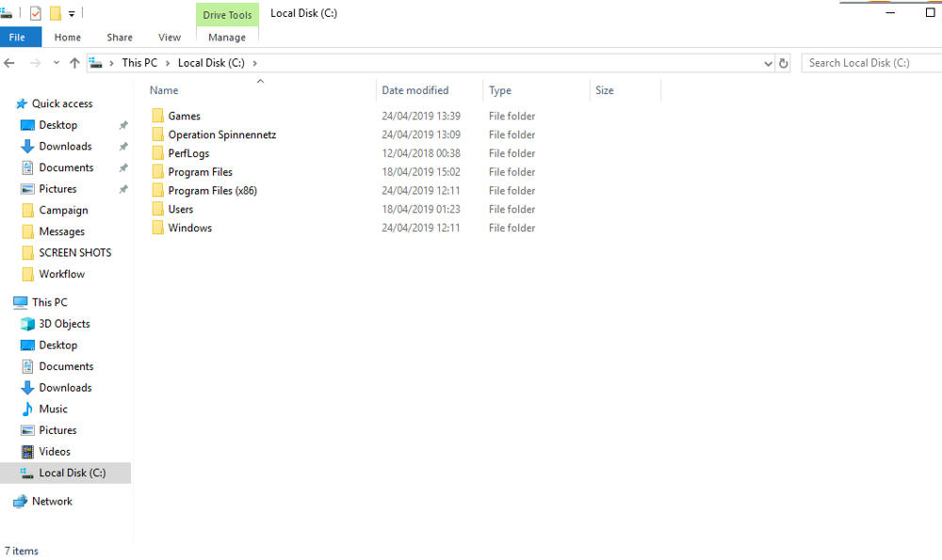942x560 pixels.
Task: Sort by the Date modified column header
Action: coord(415,90)
